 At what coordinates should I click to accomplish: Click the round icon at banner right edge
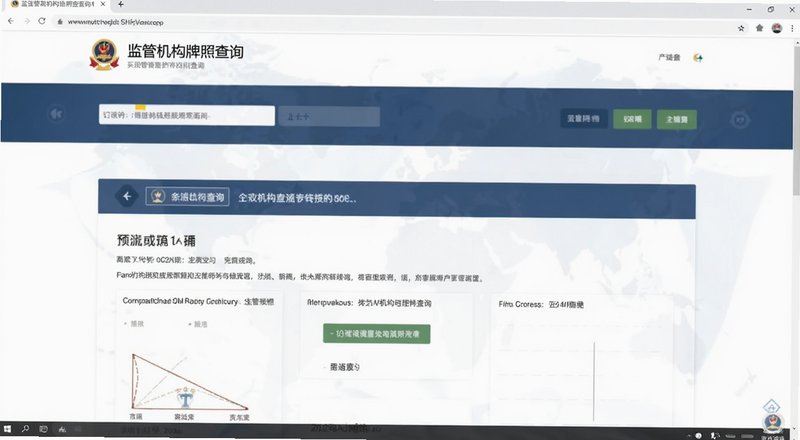pyautogui.click(x=740, y=120)
